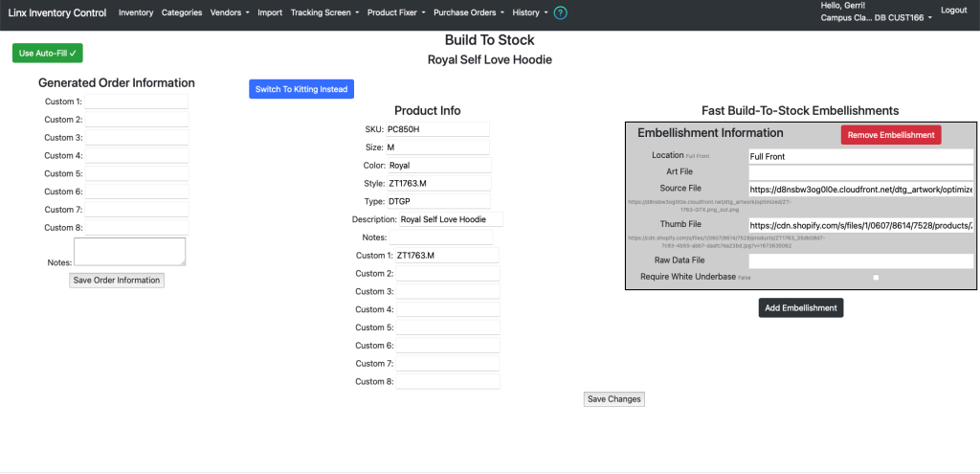The height and width of the screenshot is (474, 980).
Task: Click the Logout link
Action: (954, 10)
